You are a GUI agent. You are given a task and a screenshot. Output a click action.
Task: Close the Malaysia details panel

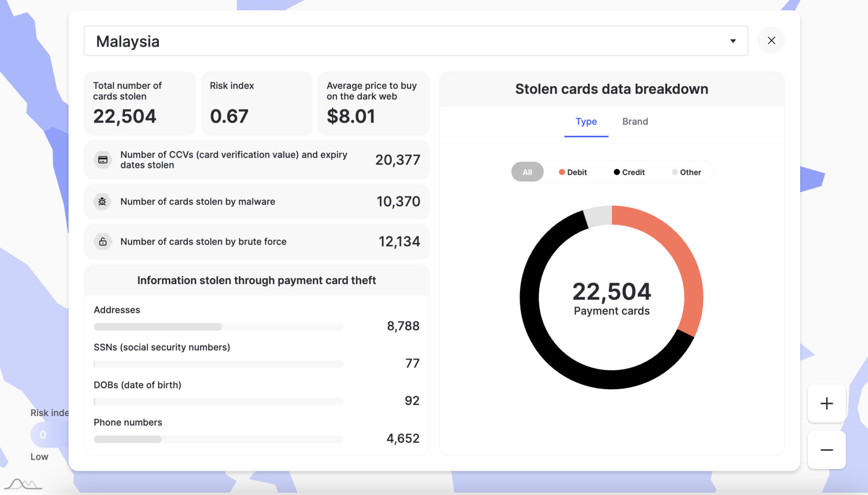pyautogui.click(x=771, y=41)
